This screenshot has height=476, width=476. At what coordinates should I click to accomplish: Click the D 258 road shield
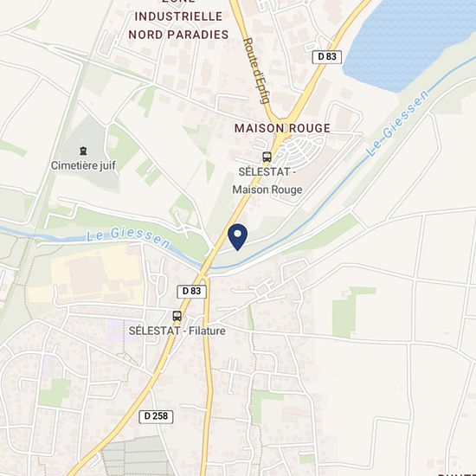(x=156, y=416)
